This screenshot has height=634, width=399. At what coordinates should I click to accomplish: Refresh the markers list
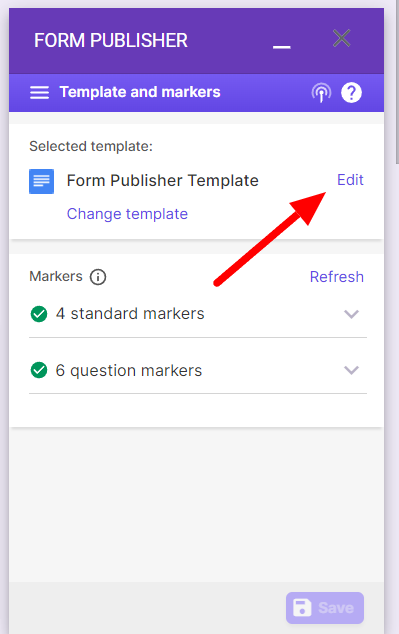[336, 277]
